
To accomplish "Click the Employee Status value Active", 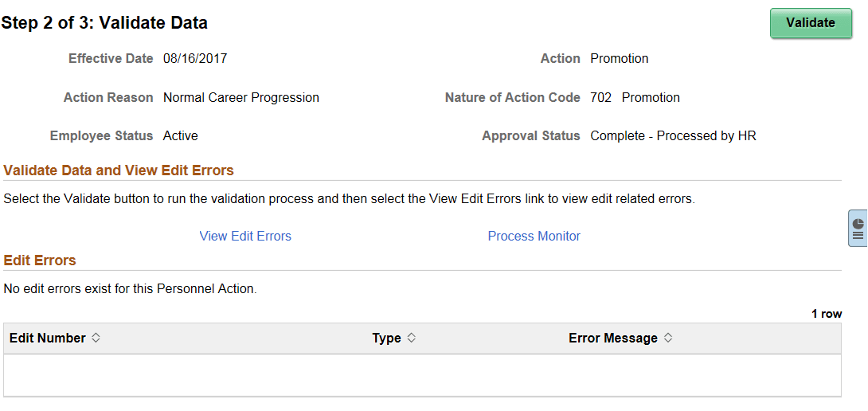I will click(180, 136).
